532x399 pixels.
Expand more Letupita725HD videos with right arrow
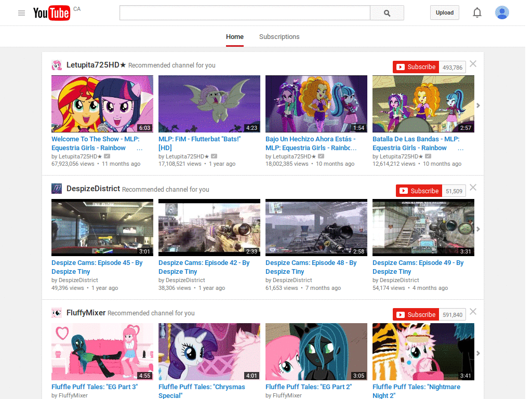click(478, 105)
